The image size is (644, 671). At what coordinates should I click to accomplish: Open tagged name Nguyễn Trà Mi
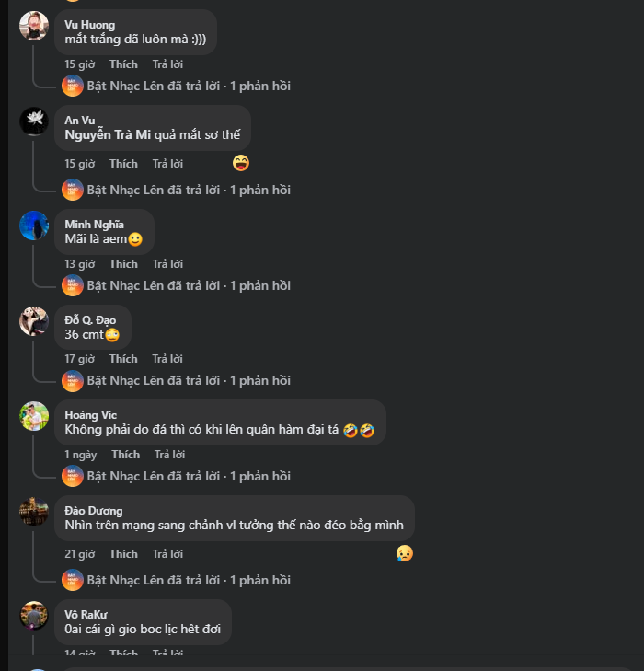coord(108,134)
